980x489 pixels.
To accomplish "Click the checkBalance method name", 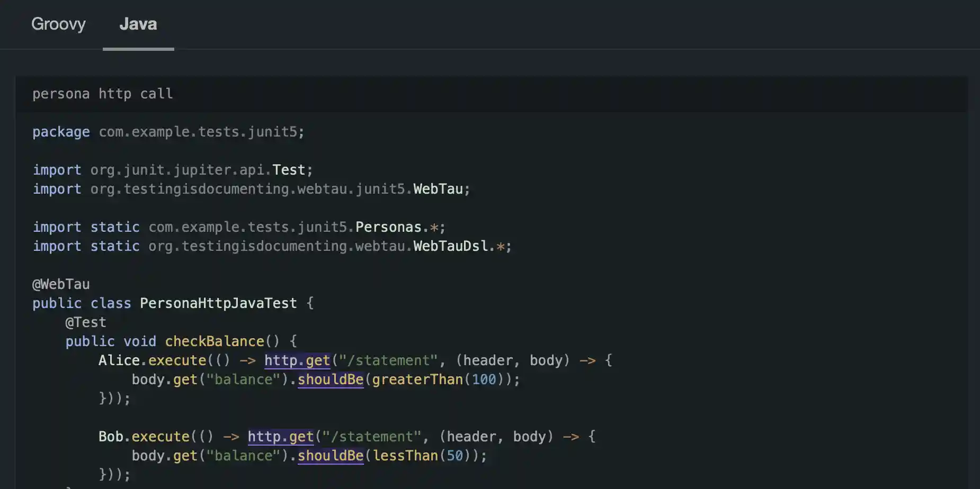I will pos(215,341).
